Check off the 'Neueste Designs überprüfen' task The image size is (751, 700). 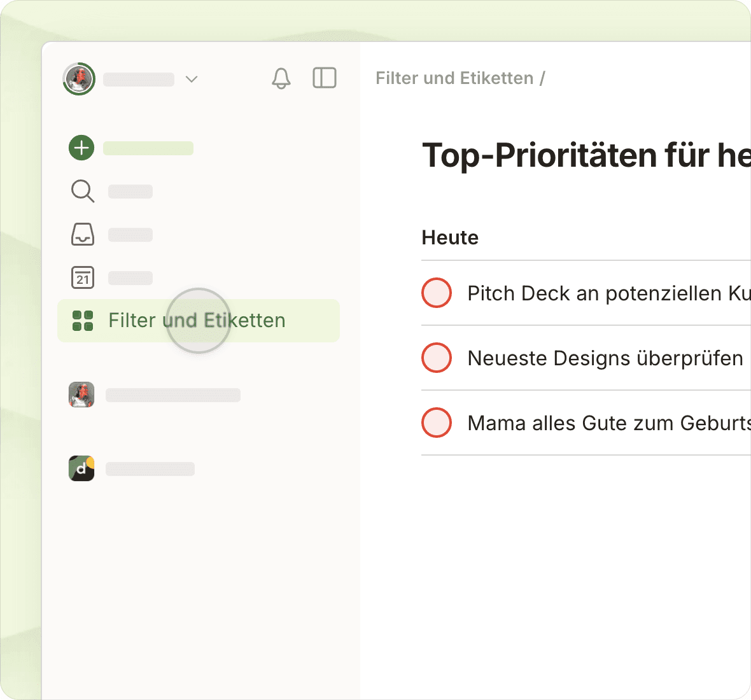click(437, 358)
